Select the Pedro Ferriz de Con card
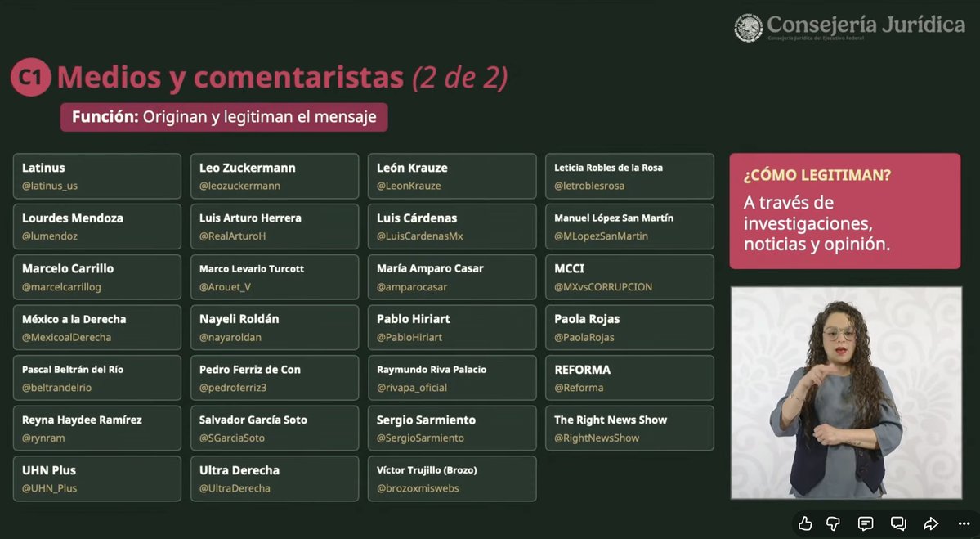This screenshot has width=980, height=539. coord(275,378)
